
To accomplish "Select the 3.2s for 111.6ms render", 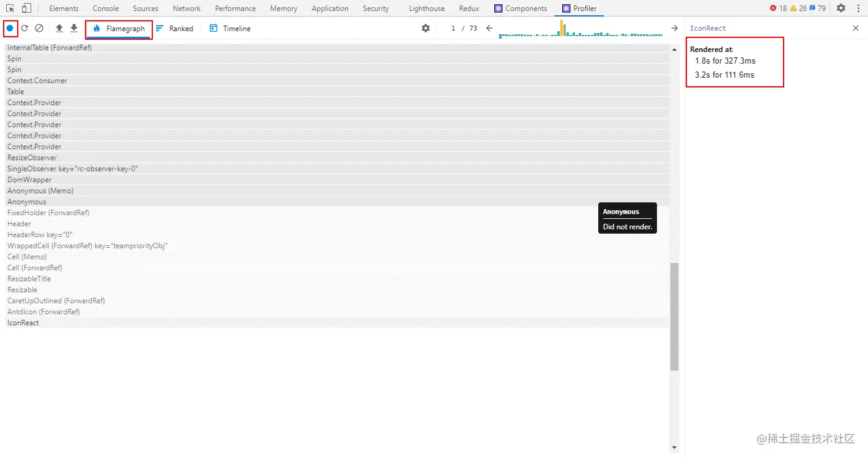I will point(725,75).
